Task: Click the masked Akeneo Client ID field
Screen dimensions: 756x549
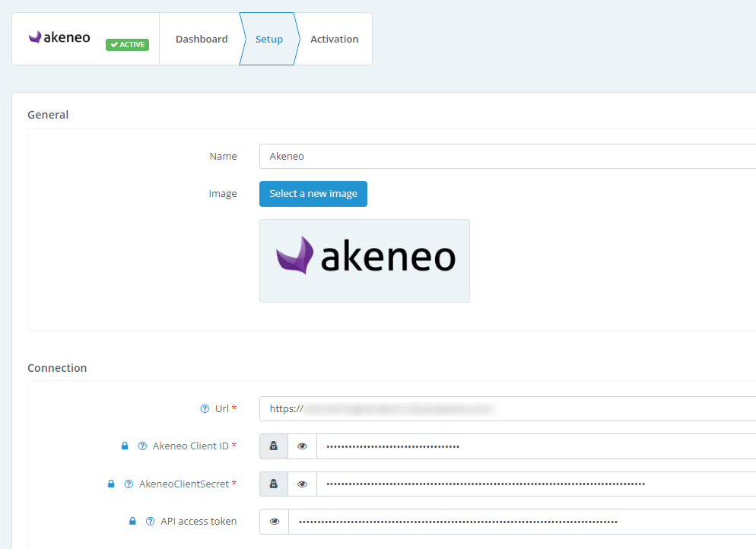Action: pyautogui.click(x=536, y=446)
